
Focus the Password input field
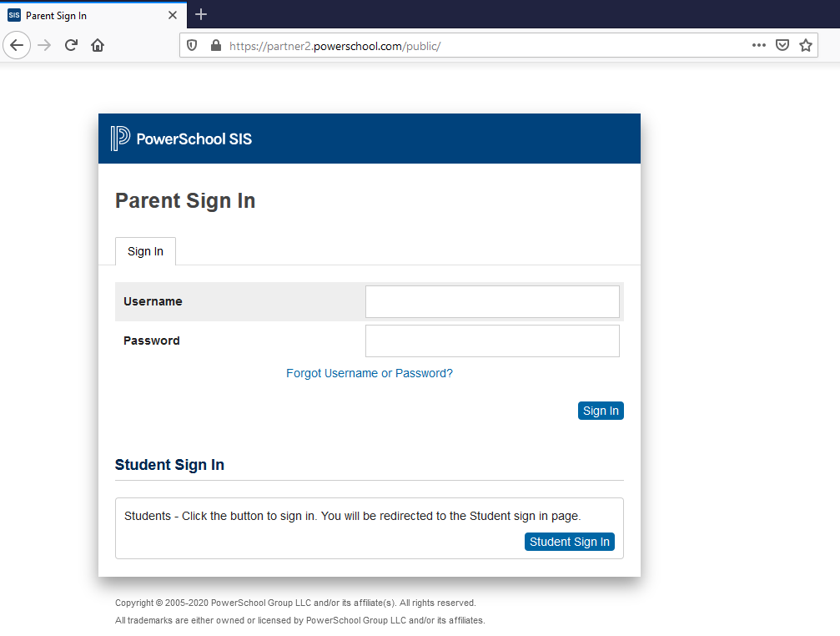point(492,341)
